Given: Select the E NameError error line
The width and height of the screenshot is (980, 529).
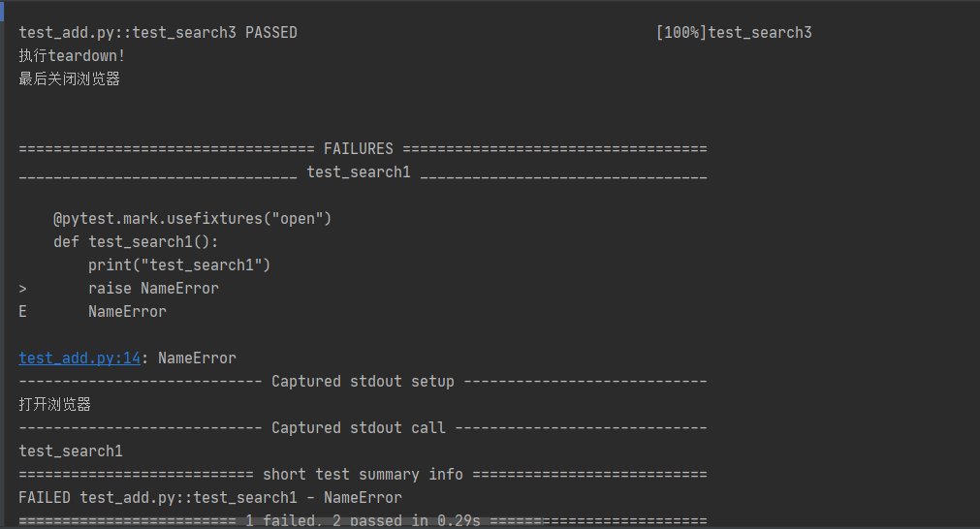Looking at the screenshot, I should [x=127, y=312].
